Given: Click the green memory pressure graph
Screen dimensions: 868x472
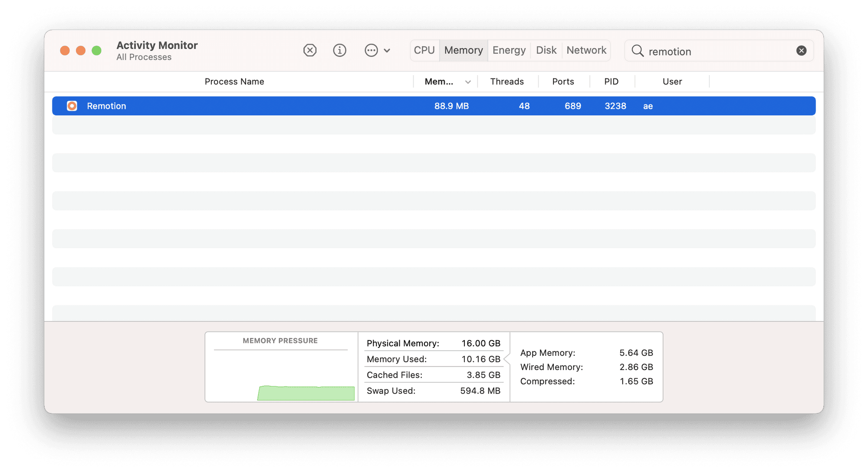Looking at the screenshot, I should coord(306,393).
